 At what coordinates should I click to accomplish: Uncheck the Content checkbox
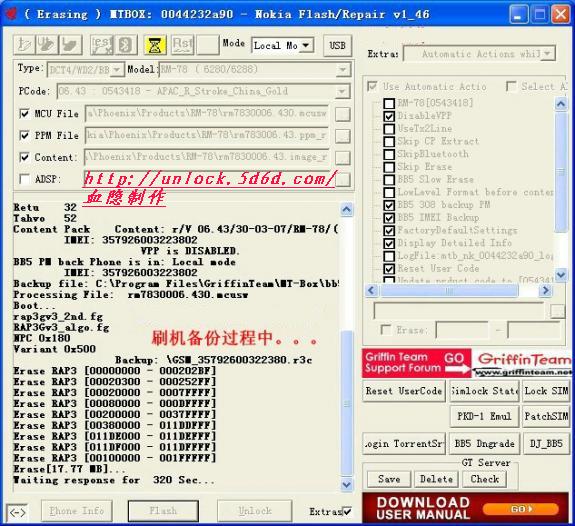click(x=24, y=158)
